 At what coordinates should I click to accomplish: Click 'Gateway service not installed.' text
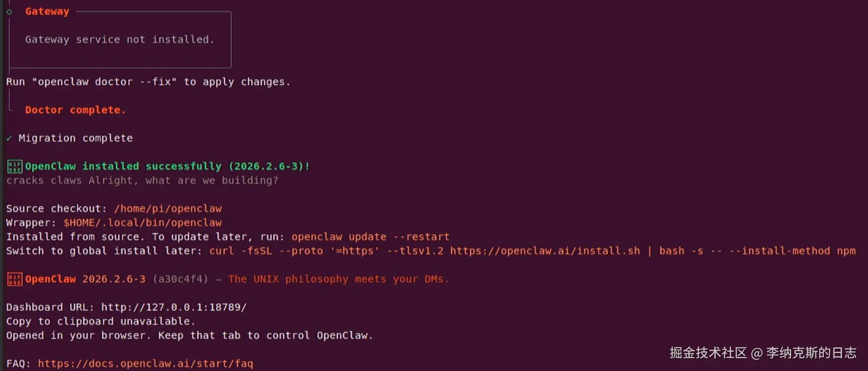click(x=119, y=39)
